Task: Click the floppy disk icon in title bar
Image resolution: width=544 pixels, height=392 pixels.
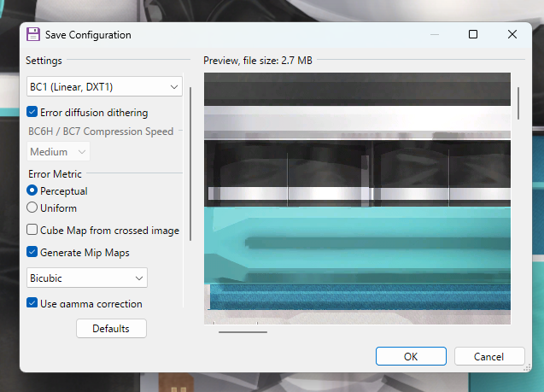Action: click(33, 35)
